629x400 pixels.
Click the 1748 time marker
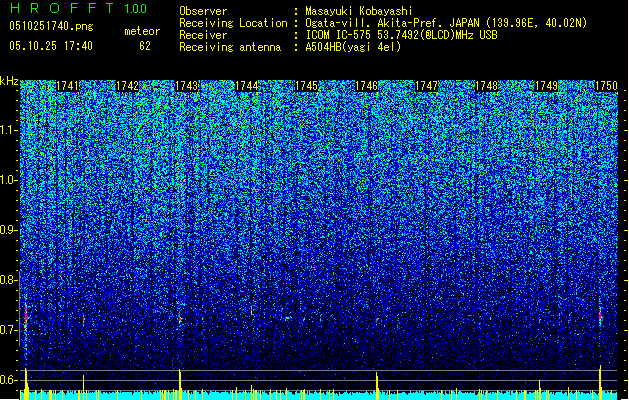tap(486, 86)
